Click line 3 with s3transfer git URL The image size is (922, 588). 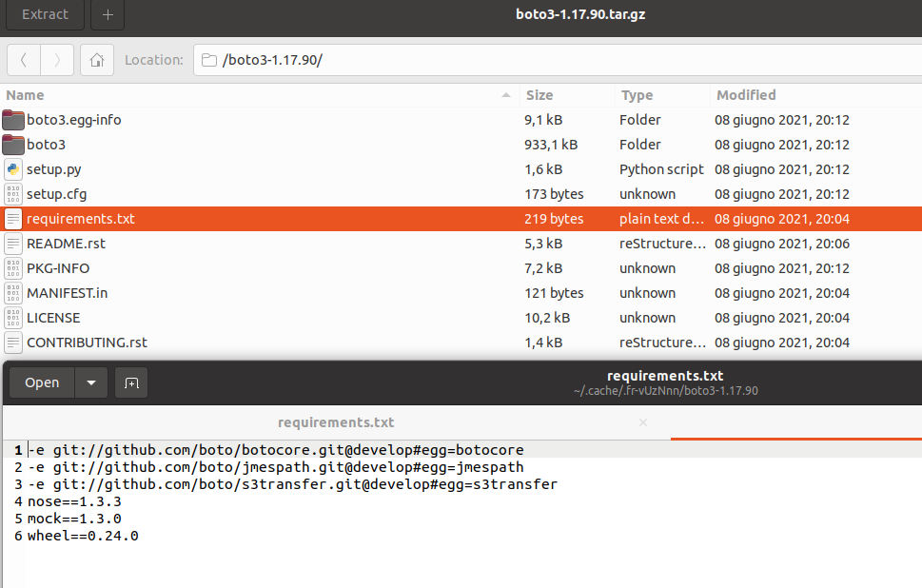[x=293, y=484]
